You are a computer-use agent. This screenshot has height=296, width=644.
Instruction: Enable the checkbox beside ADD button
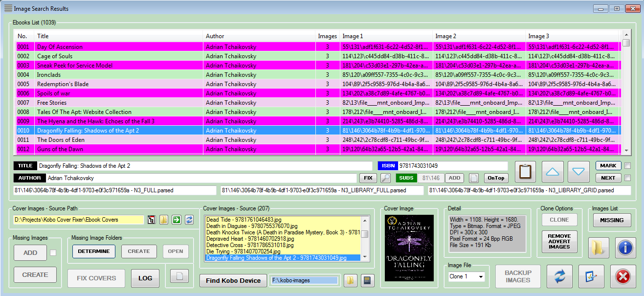(53, 253)
